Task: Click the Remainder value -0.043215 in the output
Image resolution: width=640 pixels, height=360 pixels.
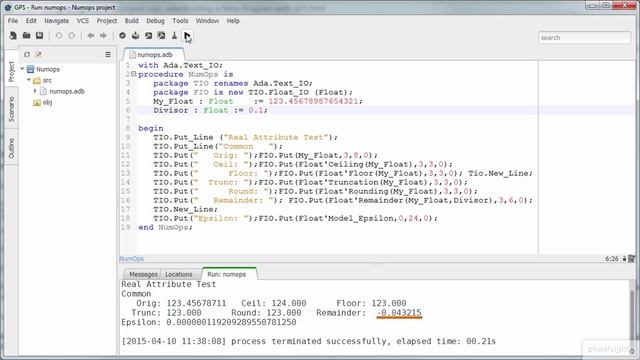Action: 399,313
